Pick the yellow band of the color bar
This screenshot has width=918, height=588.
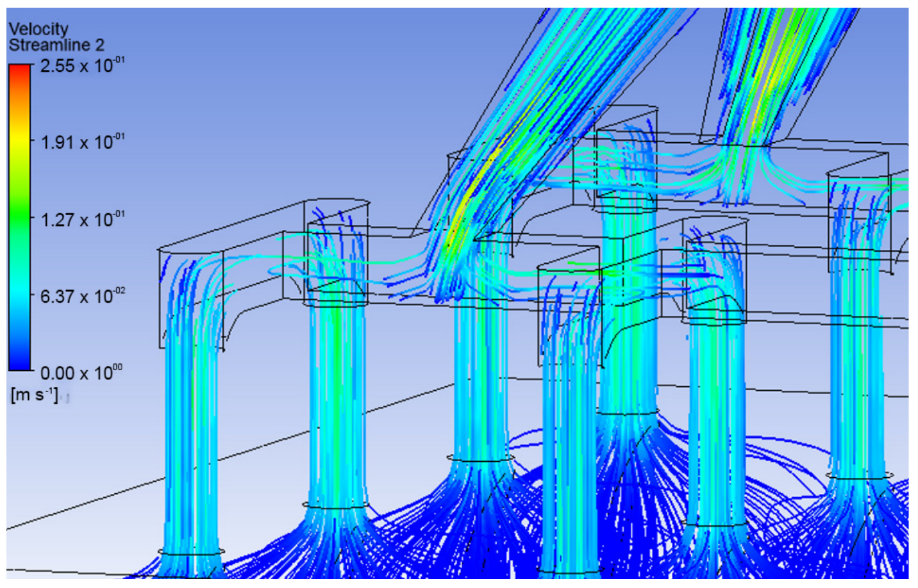pyautogui.click(x=20, y=141)
